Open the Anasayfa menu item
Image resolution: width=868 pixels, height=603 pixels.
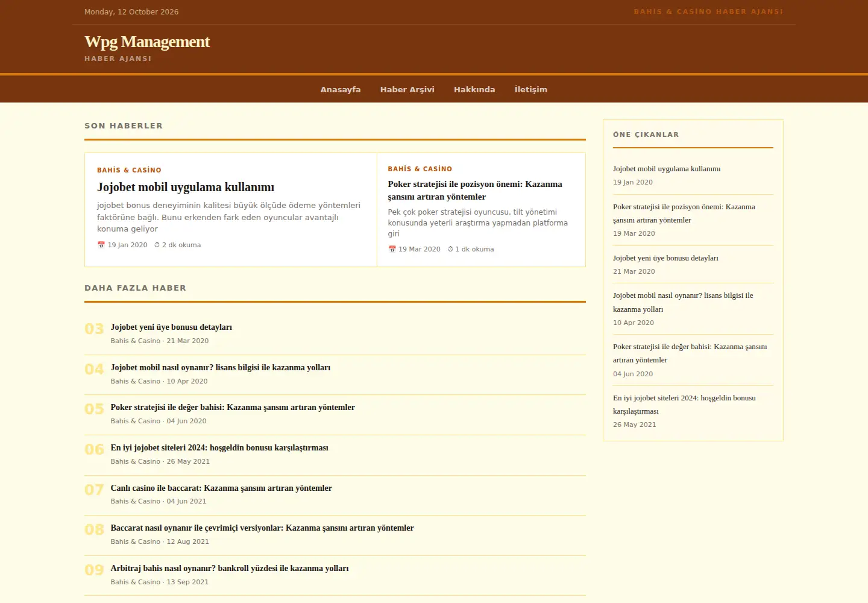tap(341, 89)
